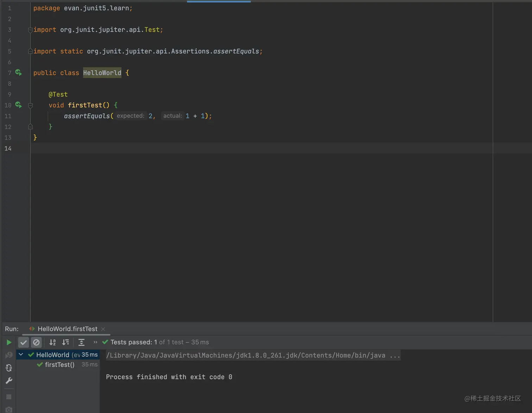Collapse the firstTest method fold marker on line 10
This screenshot has width=532, height=413.
tap(30, 106)
